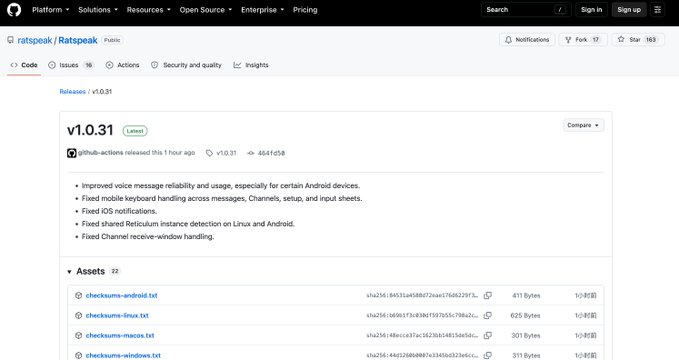Download checksums-windows.txt
The height and width of the screenshot is (360, 679).
[123, 355]
